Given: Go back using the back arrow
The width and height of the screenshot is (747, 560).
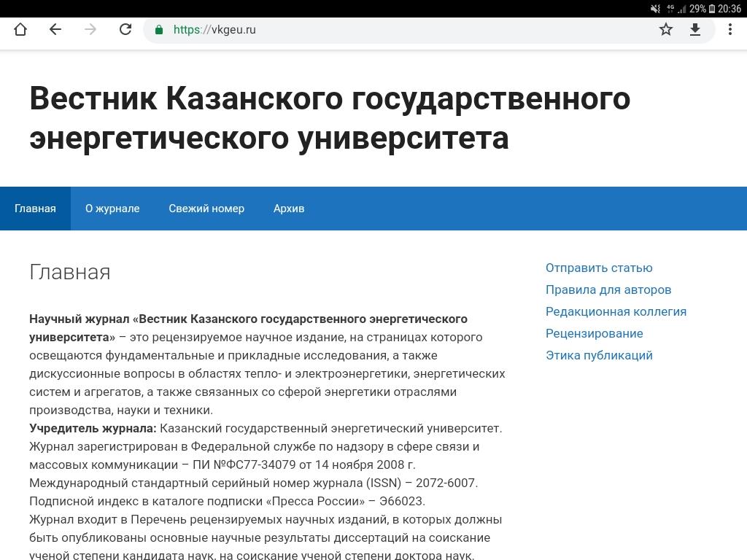Looking at the screenshot, I should (x=55, y=30).
